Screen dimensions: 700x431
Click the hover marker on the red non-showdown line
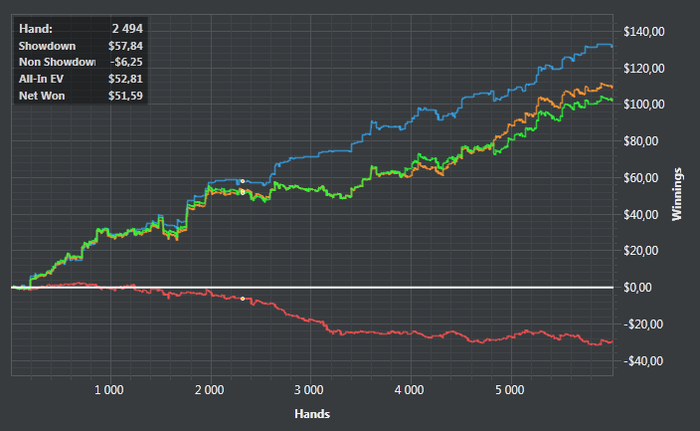(x=242, y=299)
